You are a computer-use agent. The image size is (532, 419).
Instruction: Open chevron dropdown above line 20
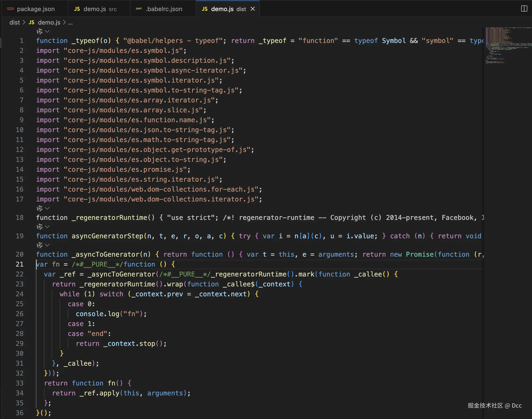click(47, 245)
